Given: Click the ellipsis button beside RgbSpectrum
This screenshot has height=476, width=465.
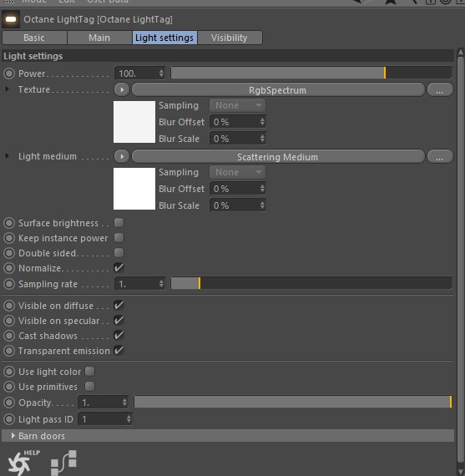Looking at the screenshot, I should pyautogui.click(x=440, y=90).
